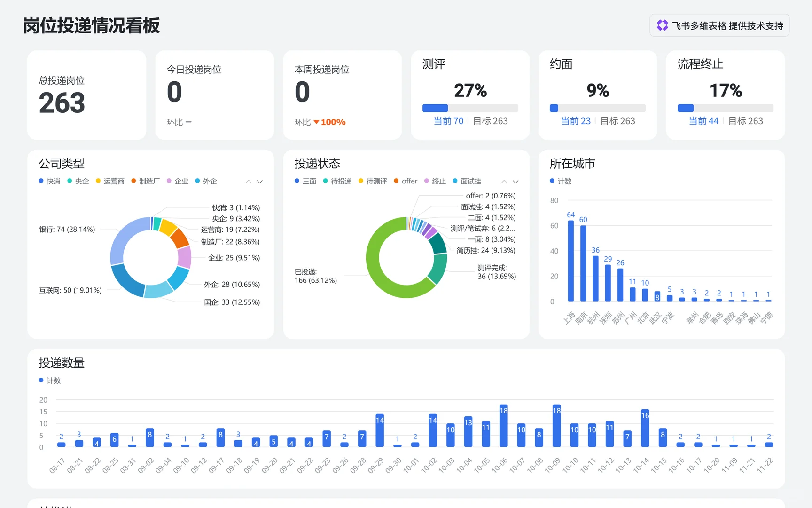The height and width of the screenshot is (508, 812).
Task: Click the Feishu Bitable logo icon
Action: click(662, 25)
